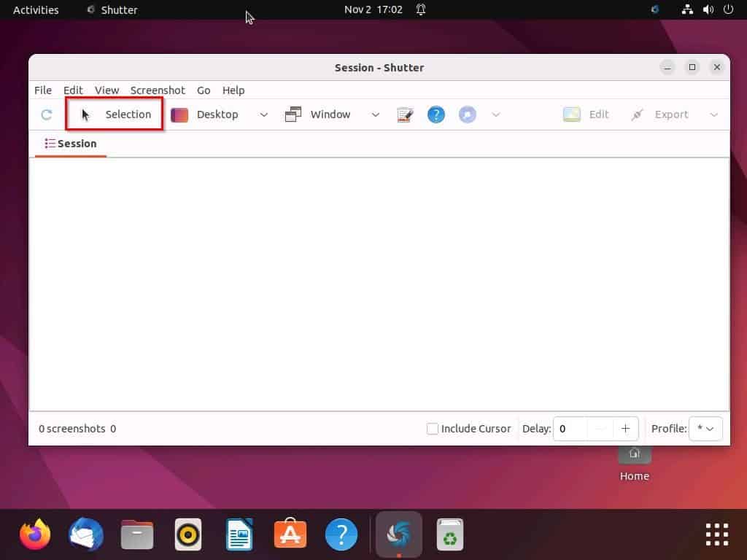Open the Desktop capture dropdown arrow
Viewport: 747px width, 560px height.
tap(263, 114)
